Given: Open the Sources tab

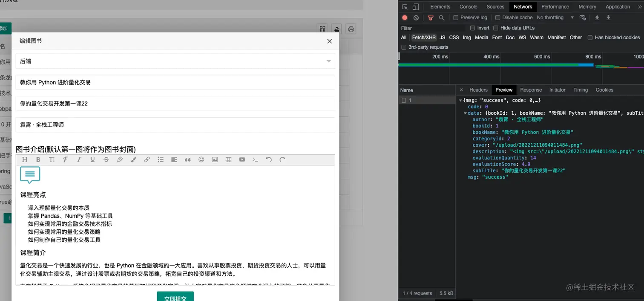Looking at the screenshot, I should 495,7.
